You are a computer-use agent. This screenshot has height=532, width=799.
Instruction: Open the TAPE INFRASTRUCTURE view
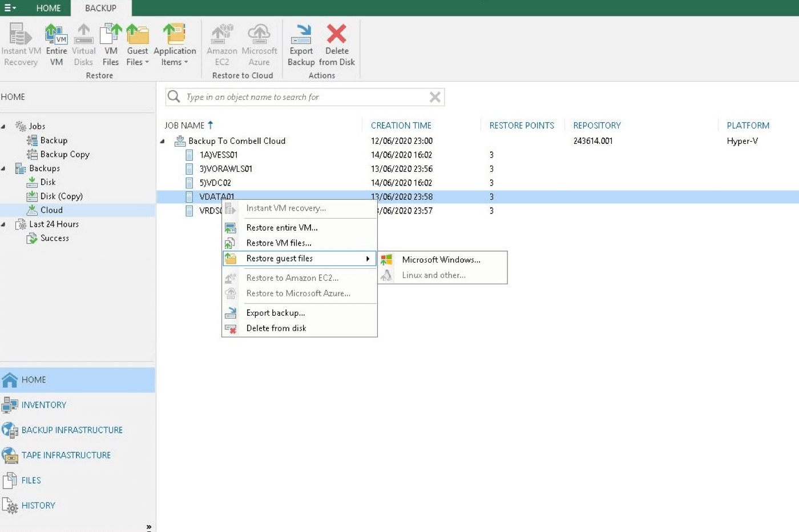(78, 455)
